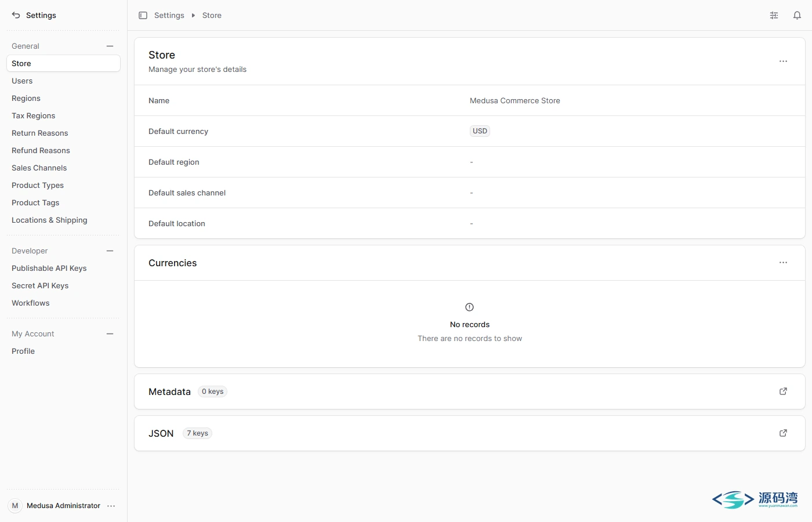
Task: Click the 7 keys JSON badge
Action: point(197,433)
